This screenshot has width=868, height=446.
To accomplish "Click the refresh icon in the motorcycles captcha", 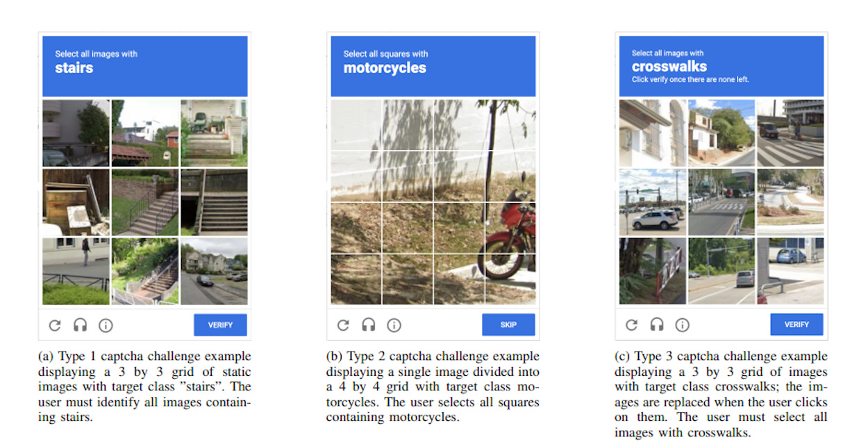I will (342, 324).
